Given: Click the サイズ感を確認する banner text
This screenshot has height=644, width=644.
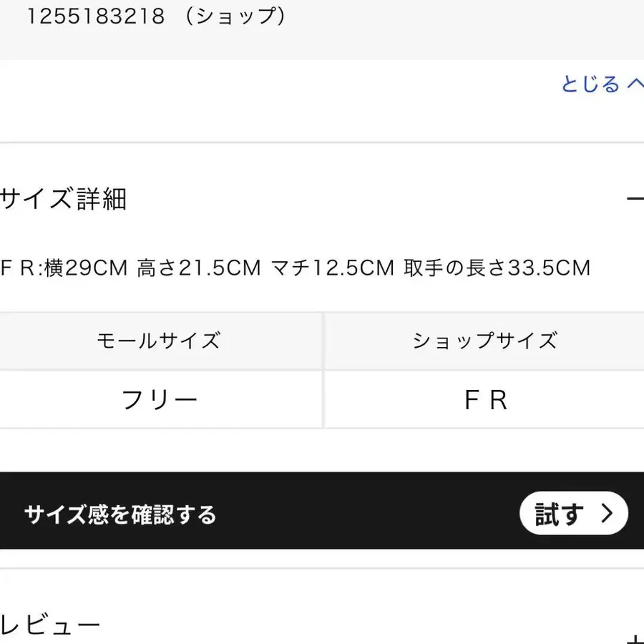Looking at the screenshot, I should (120, 514).
